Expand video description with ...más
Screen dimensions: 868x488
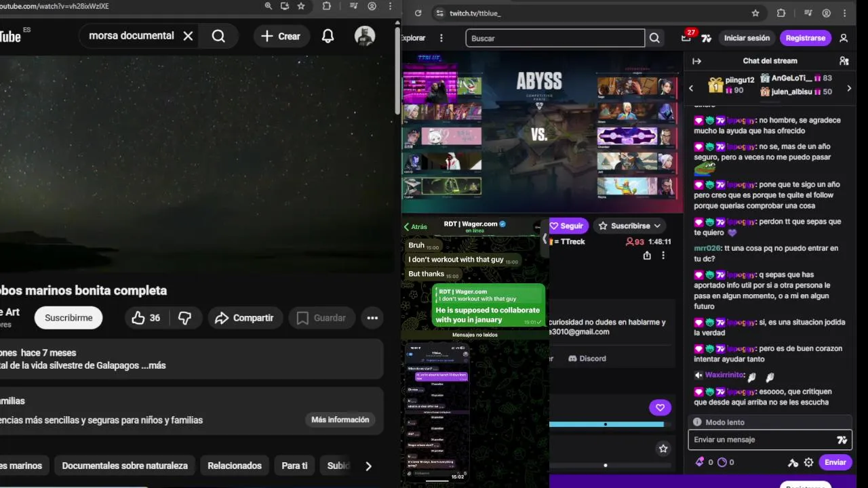[152, 365]
